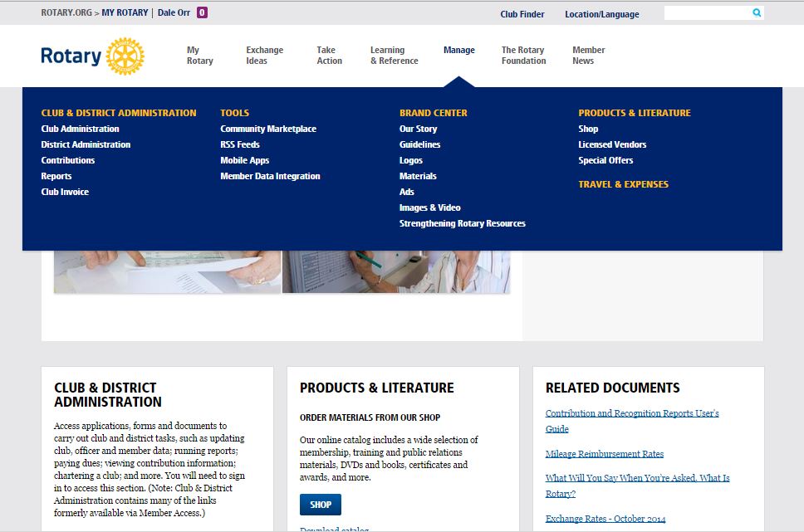The width and height of the screenshot is (804, 532).
Task: Open the Dale Orr profile link
Action: tap(174, 12)
